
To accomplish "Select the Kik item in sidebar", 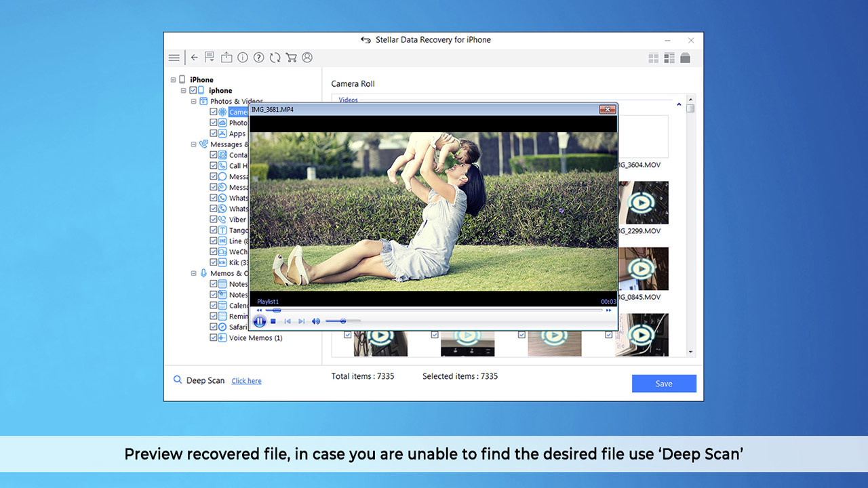I will point(235,262).
